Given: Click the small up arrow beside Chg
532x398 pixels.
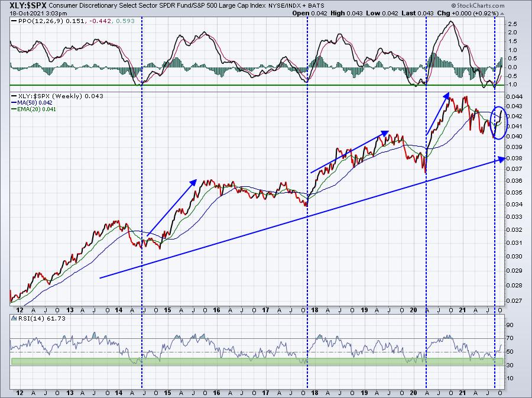Looking at the screenshot, I should coord(502,14).
